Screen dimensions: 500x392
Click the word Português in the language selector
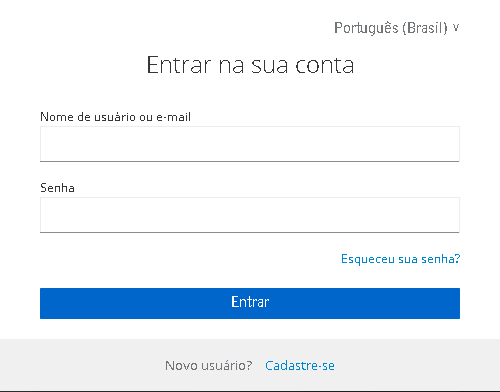click(366, 28)
